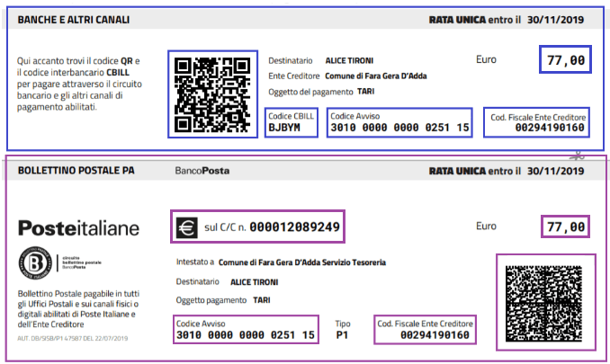The image size is (610, 364).
Task: Click the QR code in bank section
Action: coord(212,94)
